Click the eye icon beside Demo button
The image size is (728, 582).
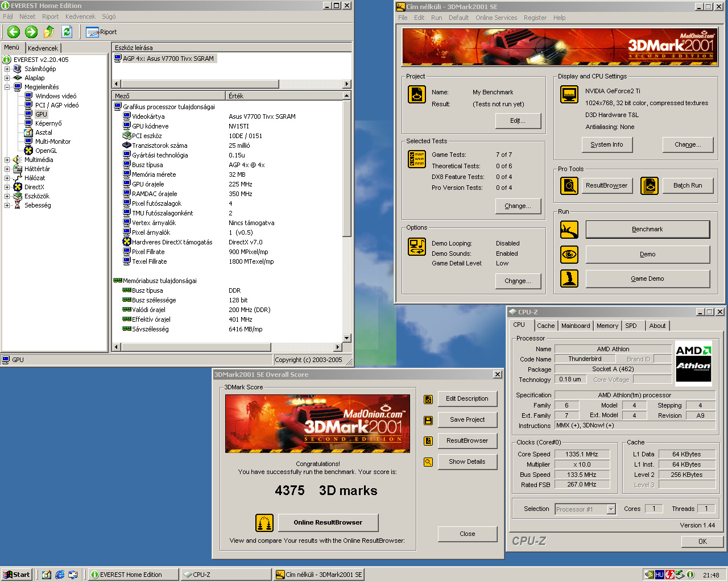coord(569,255)
